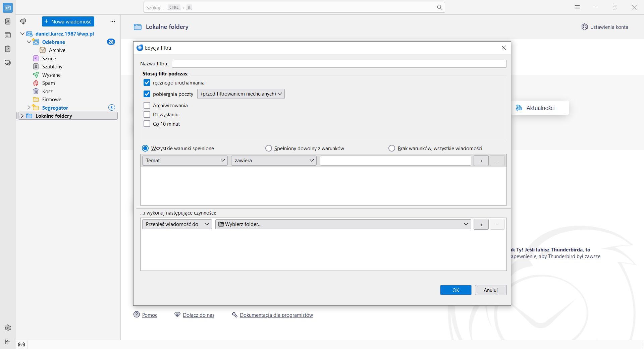The height and width of the screenshot is (349, 644).
Task: Click Nowa wiadomość button
Action: 68,21
